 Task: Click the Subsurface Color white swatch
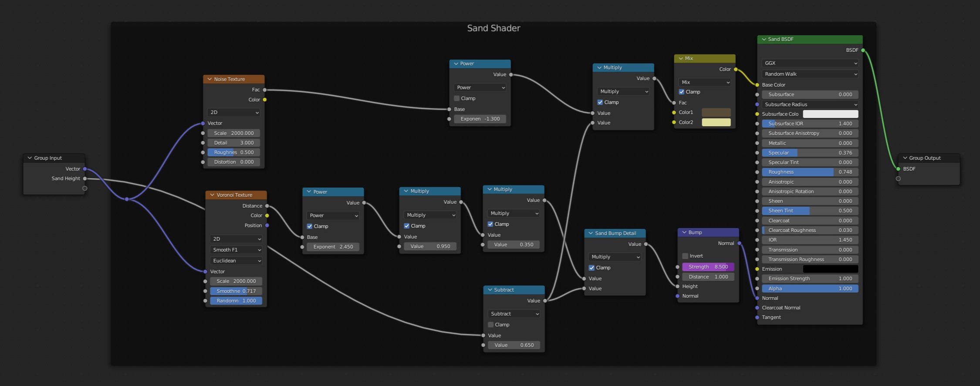coord(830,114)
